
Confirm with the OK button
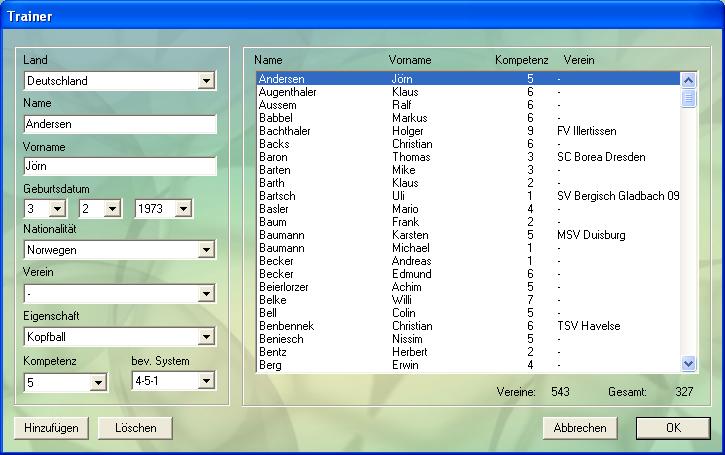pos(673,428)
